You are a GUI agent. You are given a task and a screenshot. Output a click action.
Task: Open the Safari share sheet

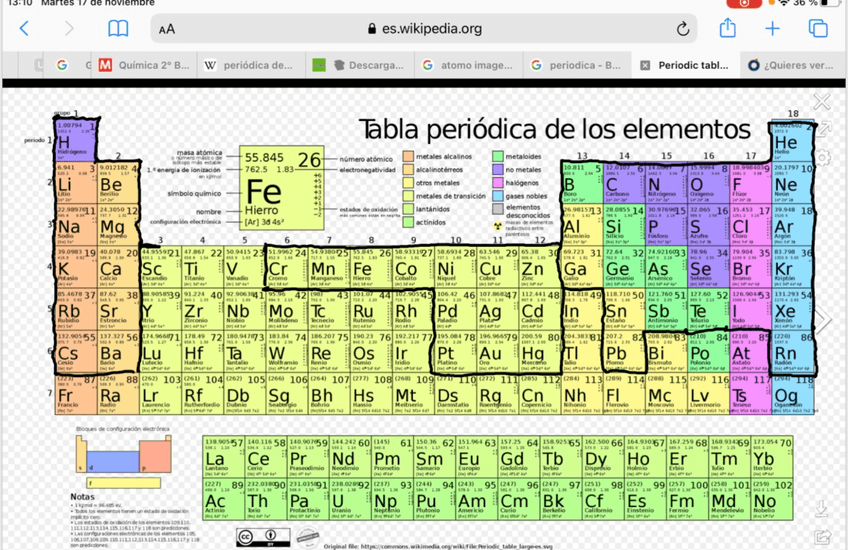(x=727, y=29)
